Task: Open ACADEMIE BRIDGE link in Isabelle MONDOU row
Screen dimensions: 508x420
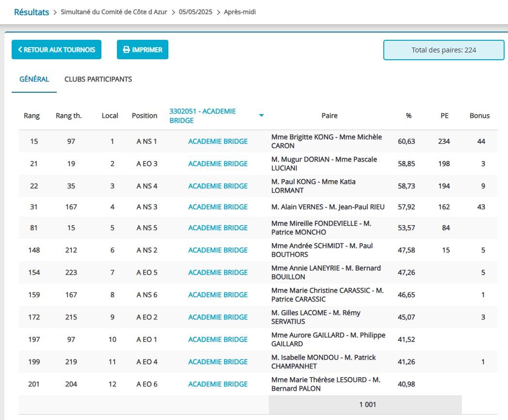Action: 218,362
